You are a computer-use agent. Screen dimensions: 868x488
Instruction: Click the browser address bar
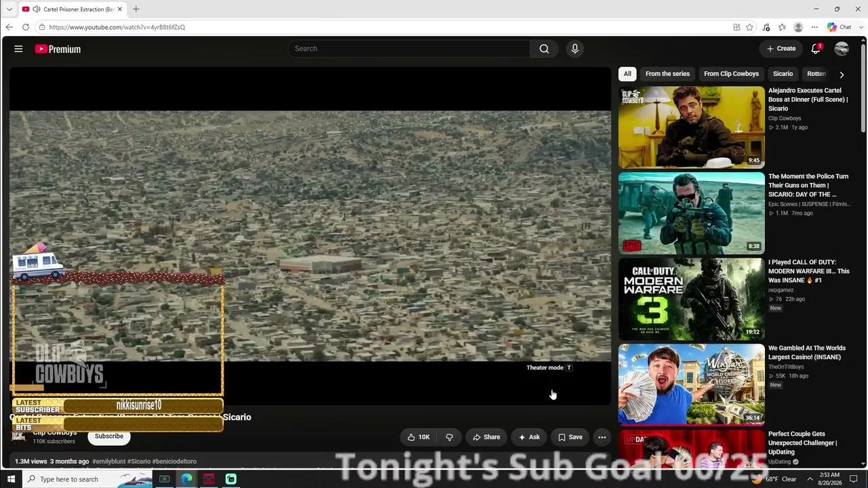point(387,27)
